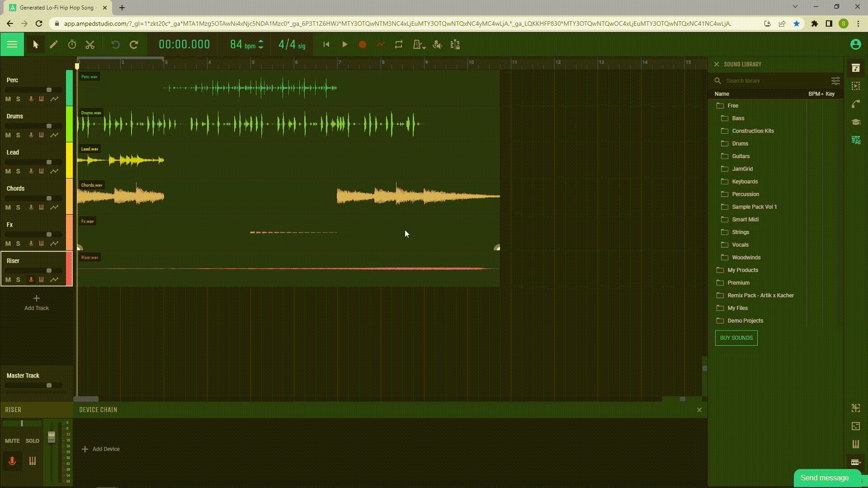Expand the Free folder in Sound Library

(733, 105)
